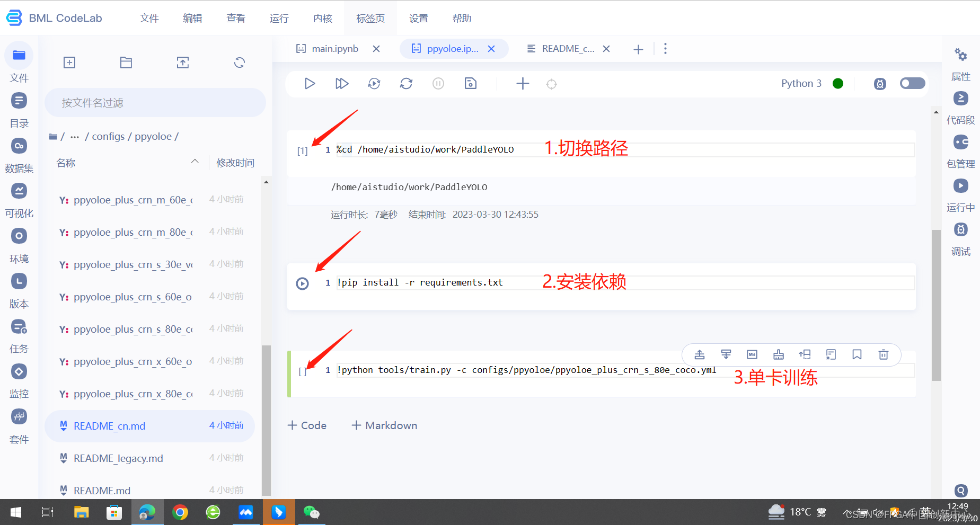Open a new tab with the plus button
The height and width of the screenshot is (525, 980).
click(638, 49)
